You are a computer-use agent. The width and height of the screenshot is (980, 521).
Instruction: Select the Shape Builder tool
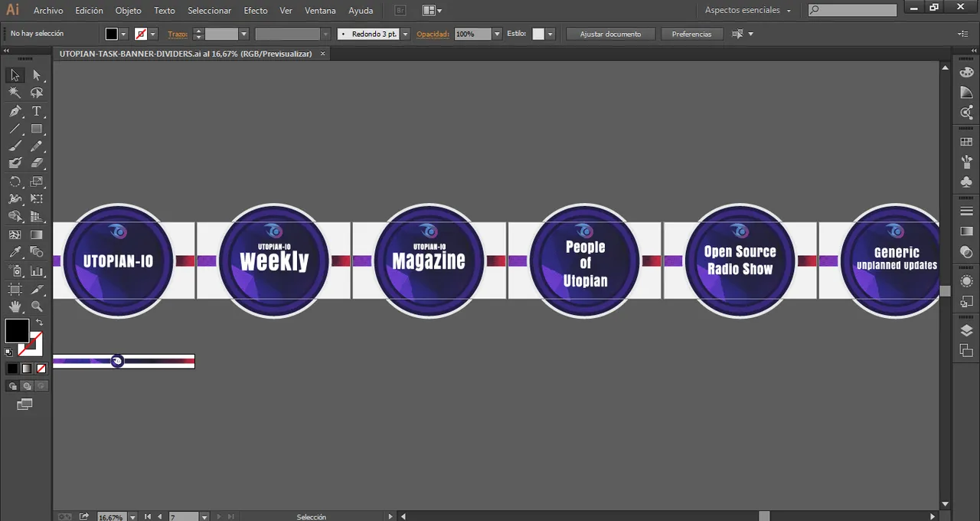[x=15, y=217]
